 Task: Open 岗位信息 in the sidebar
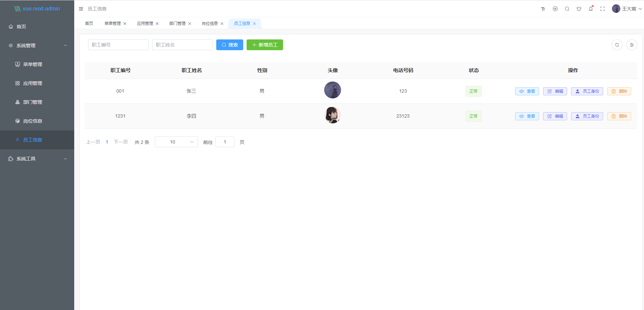(32, 121)
